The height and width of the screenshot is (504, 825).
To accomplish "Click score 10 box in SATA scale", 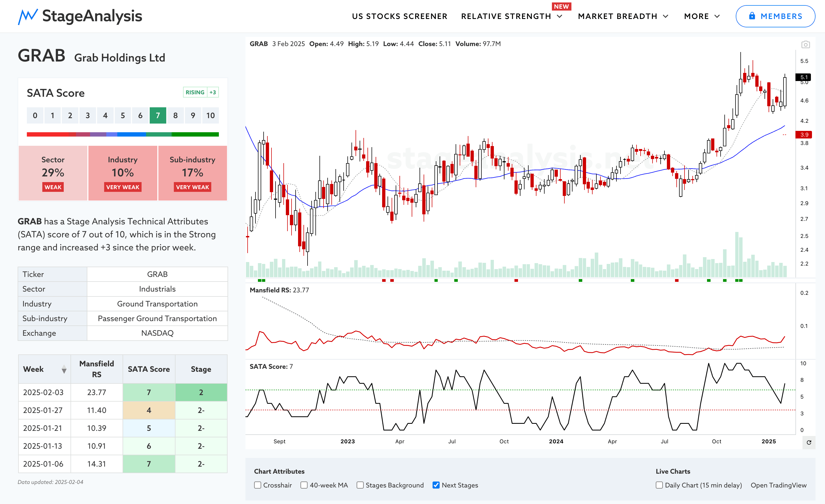I will [210, 115].
